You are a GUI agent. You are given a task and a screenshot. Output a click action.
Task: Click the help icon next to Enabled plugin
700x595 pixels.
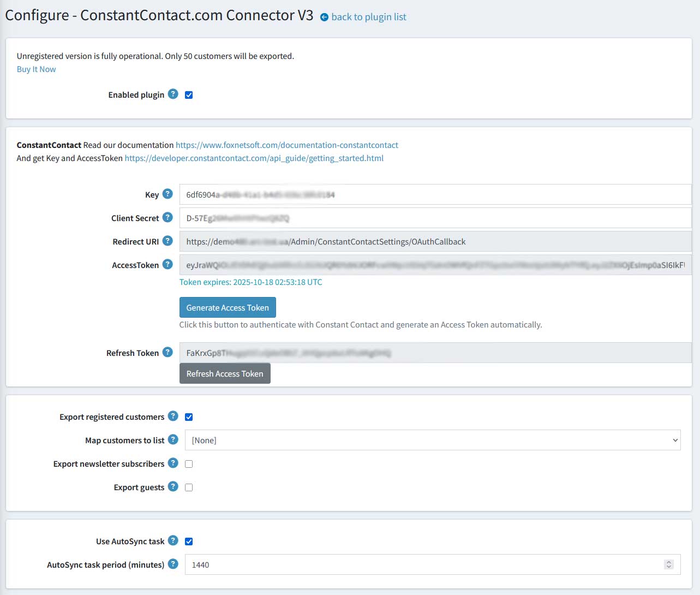click(x=173, y=94)
